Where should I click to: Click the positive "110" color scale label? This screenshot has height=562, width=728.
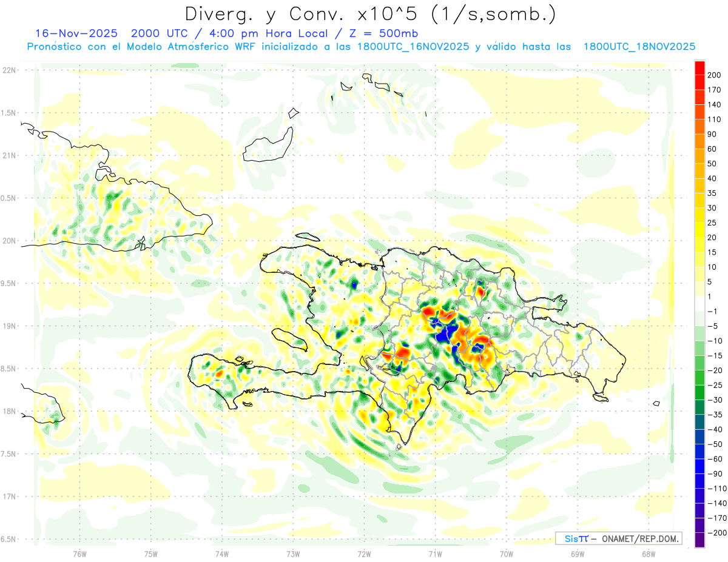tap(714, 119)
